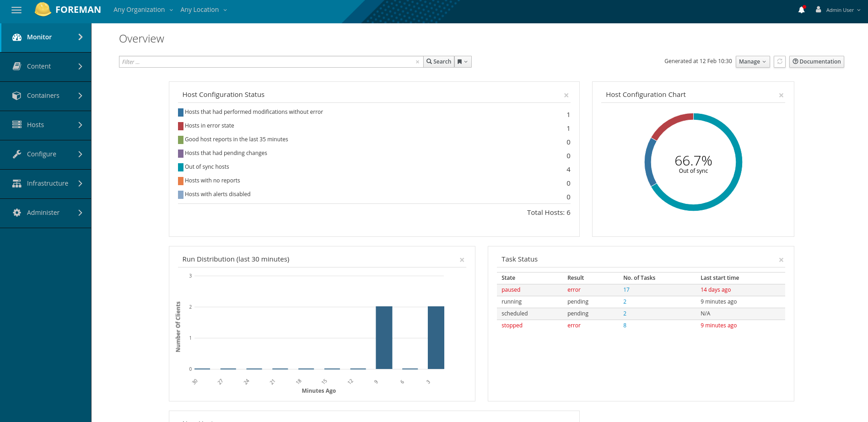Clear the filter field with x icon

click(x=417, y=62)
